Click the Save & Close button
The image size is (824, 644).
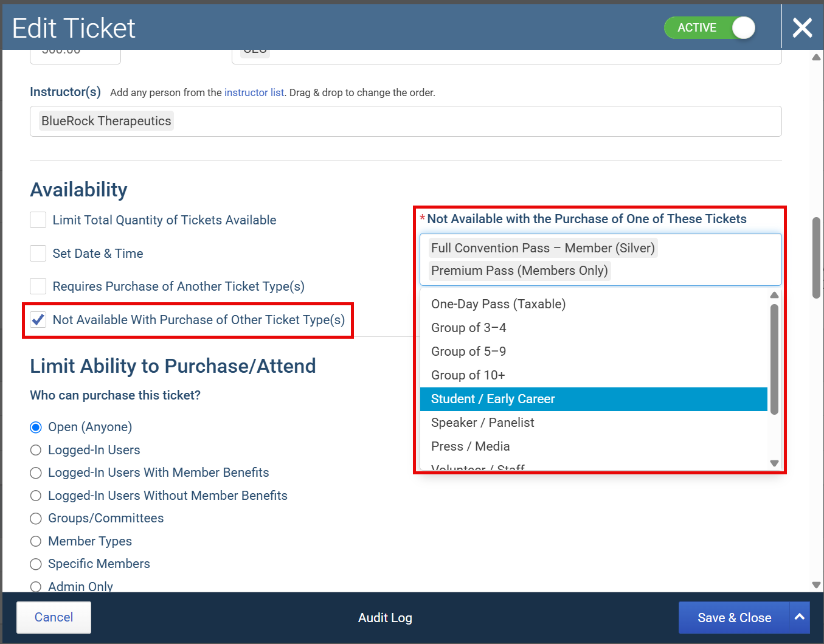click(734, 618)
